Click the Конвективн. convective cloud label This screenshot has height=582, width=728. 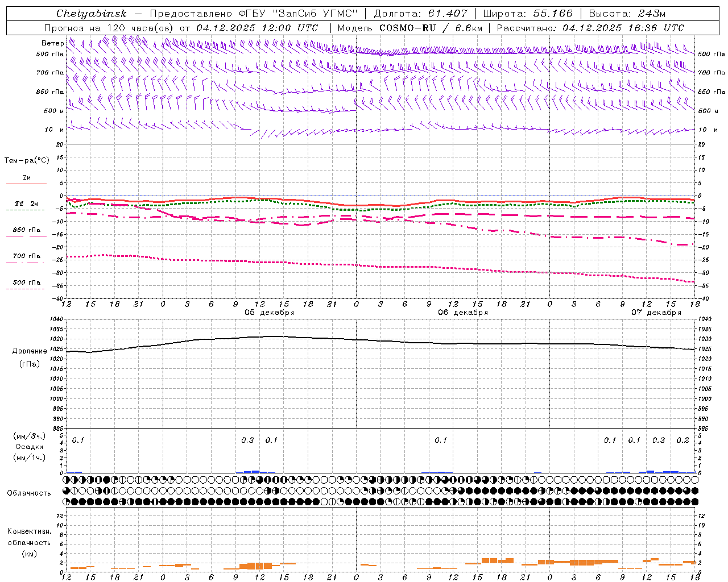point(30,531)
